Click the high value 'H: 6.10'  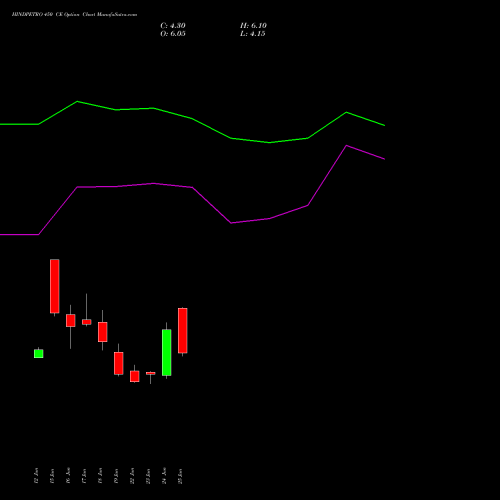pyautogui.click(x=253, y=26)
